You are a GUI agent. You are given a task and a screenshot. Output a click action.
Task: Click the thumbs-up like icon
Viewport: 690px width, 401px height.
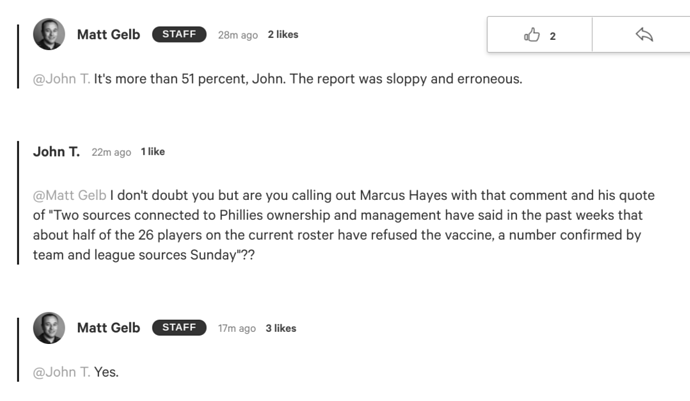point(532,35)
